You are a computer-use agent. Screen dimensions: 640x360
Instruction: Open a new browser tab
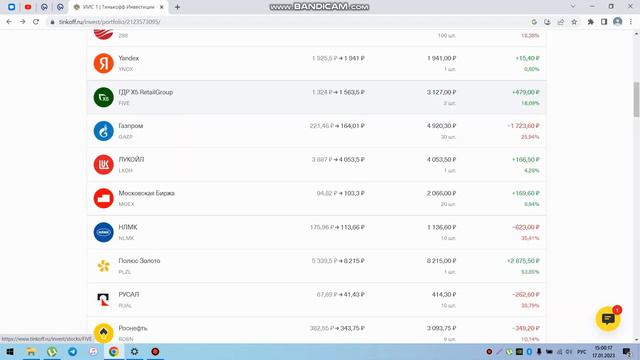click(x=177, y=7)
